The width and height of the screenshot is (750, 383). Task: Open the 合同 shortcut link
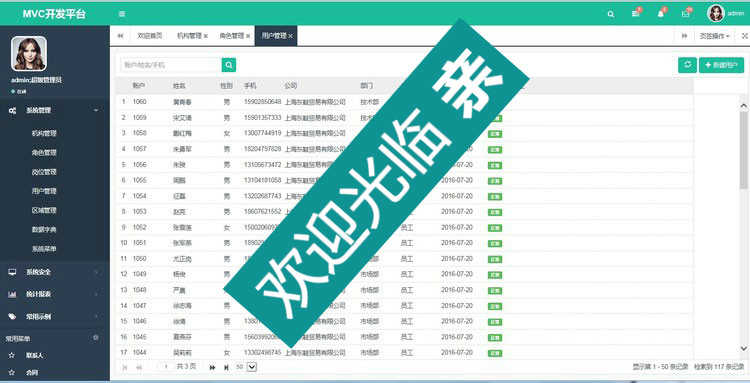tap(32, 372)
